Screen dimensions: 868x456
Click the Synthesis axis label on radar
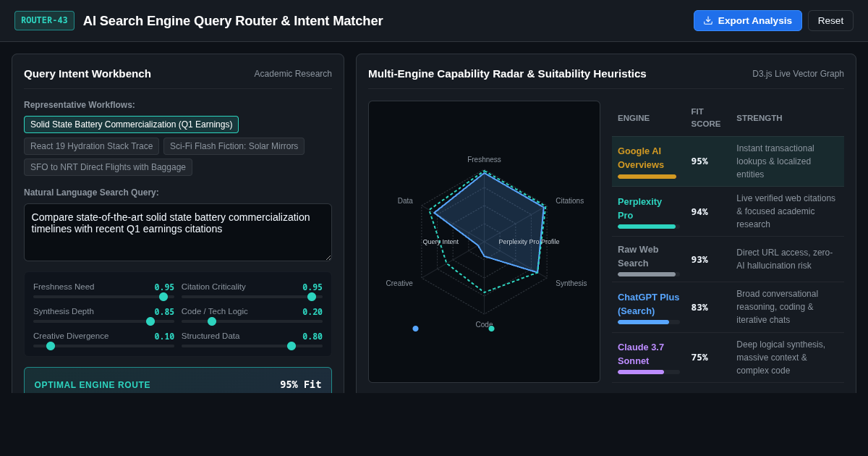(x=571, y=283)
